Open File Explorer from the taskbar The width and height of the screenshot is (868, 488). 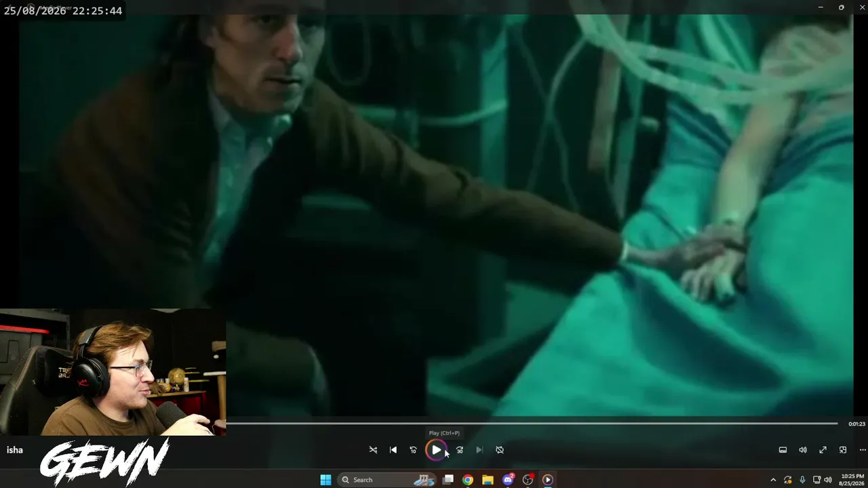488,480
